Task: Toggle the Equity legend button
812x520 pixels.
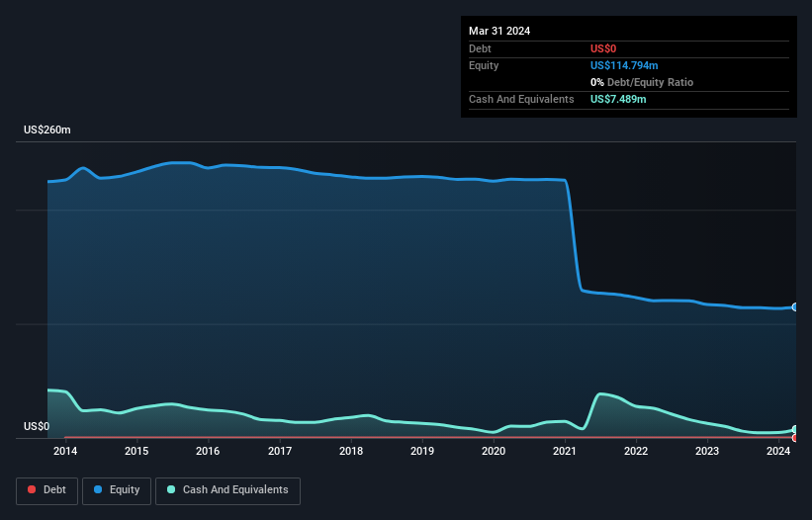Action: (117, 490)
